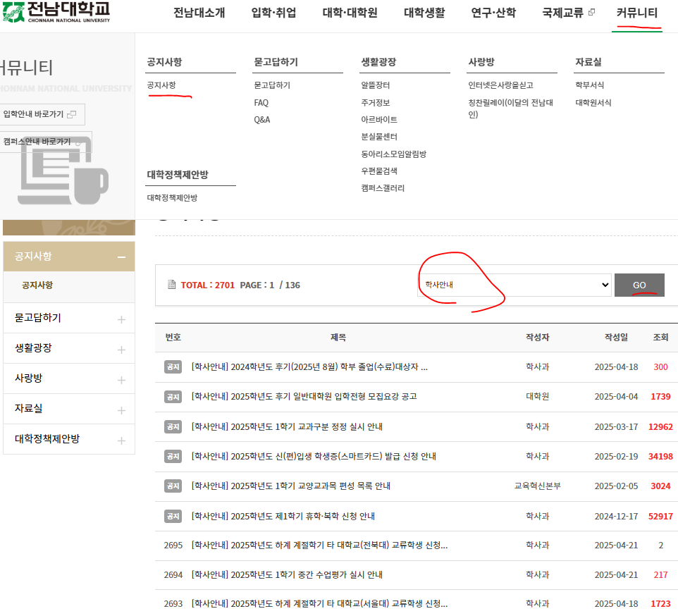Image resolution: width=678 pixels, height=616 pixels.
Task: Click the external link icon beside 국제교류
Action: coord(591,13)
